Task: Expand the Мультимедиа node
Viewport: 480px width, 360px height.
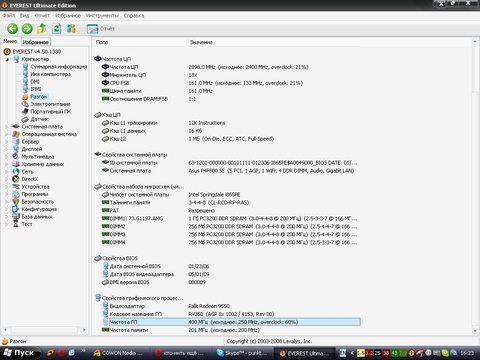Action: 7,157
